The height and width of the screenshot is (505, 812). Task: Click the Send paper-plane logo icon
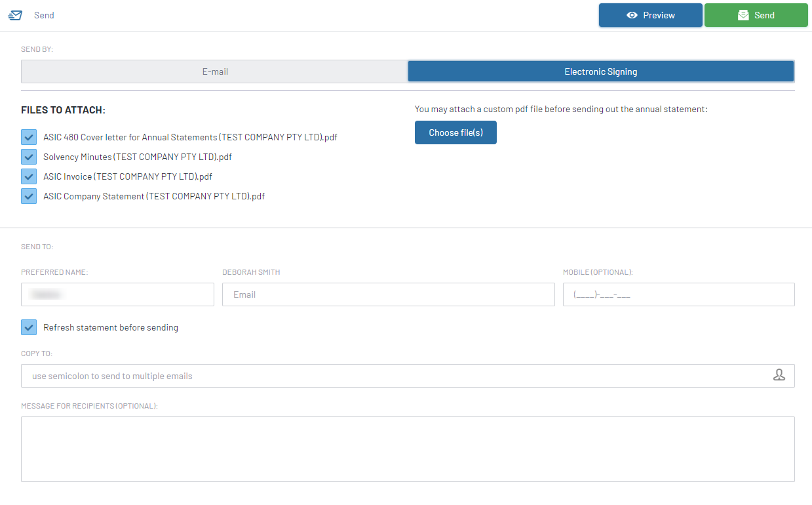pos(14,14)
